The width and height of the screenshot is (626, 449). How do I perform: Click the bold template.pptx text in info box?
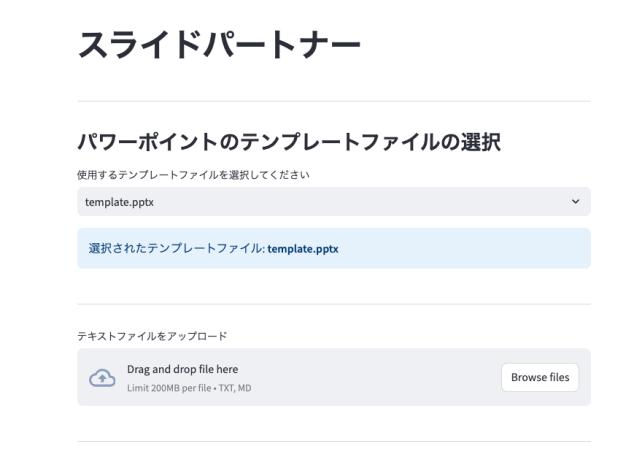click(x=303, y=249)
